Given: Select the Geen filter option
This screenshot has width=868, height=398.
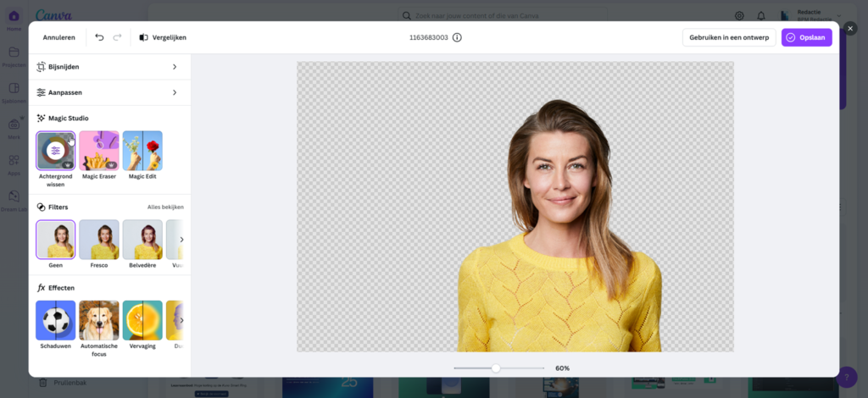Looking at the screenshot, I should click(x=55, y=240).
